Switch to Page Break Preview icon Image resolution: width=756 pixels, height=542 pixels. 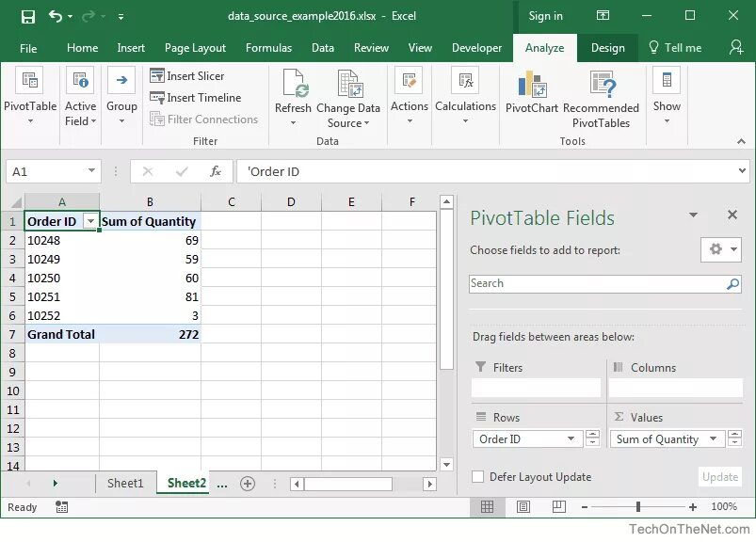(559, 507)
